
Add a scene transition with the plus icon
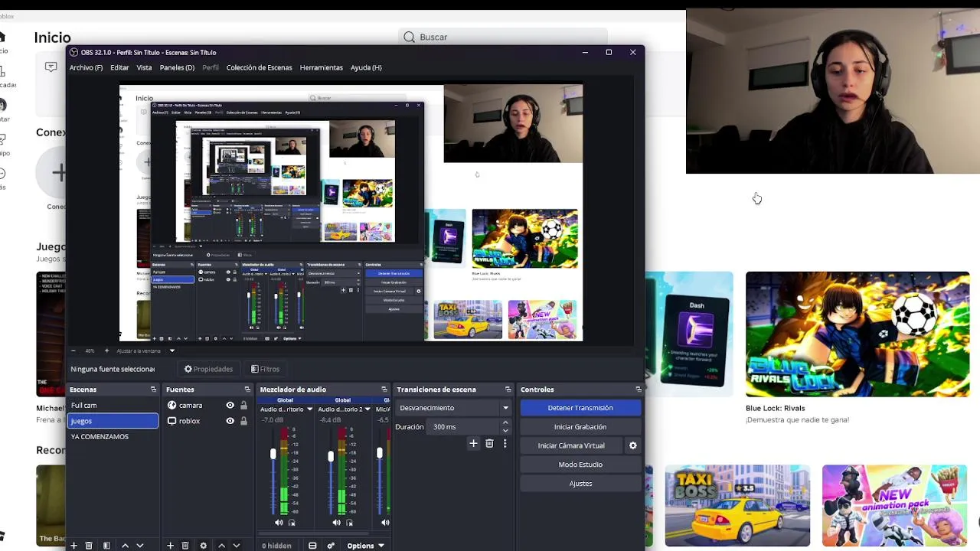click(473, 444)
